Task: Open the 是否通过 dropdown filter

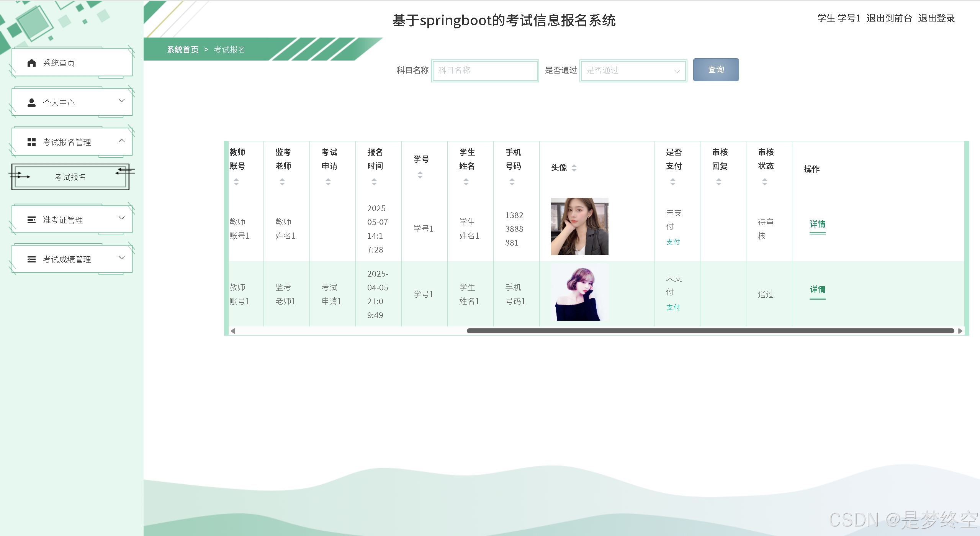Action: [x=633, y=70]
